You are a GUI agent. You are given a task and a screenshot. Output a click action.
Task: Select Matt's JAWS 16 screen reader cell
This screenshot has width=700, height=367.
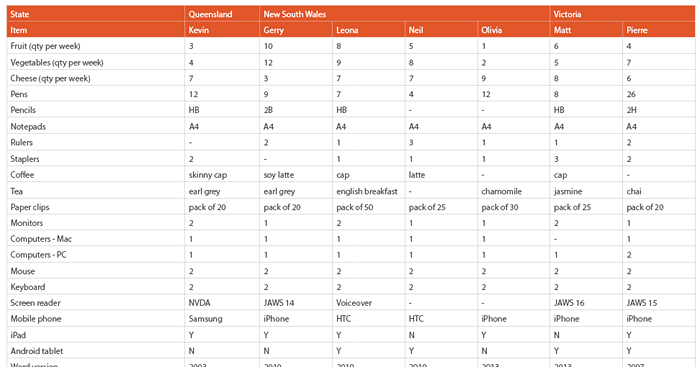586,303
